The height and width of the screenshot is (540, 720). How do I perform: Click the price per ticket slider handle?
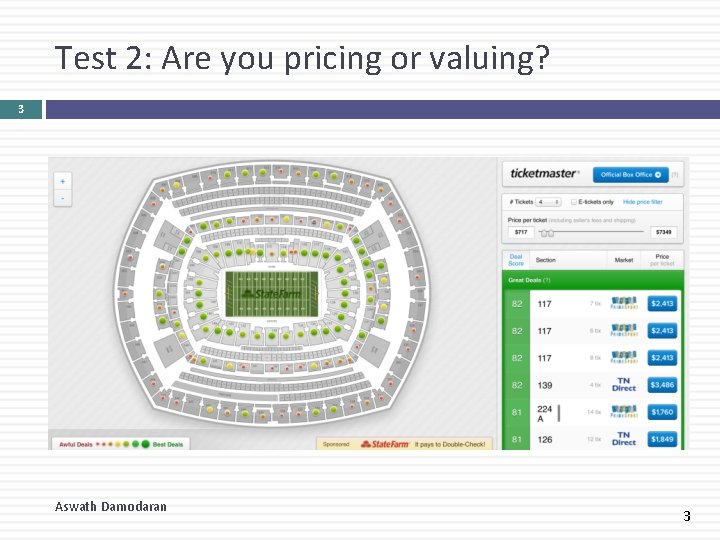[546, 232]
